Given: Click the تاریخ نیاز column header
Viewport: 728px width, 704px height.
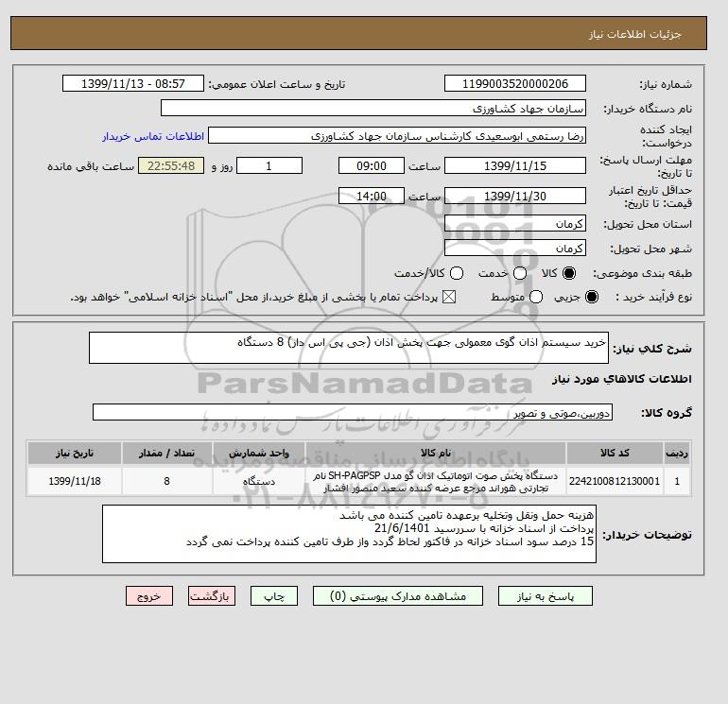Looking at the screenshot, I should point(75,454).
